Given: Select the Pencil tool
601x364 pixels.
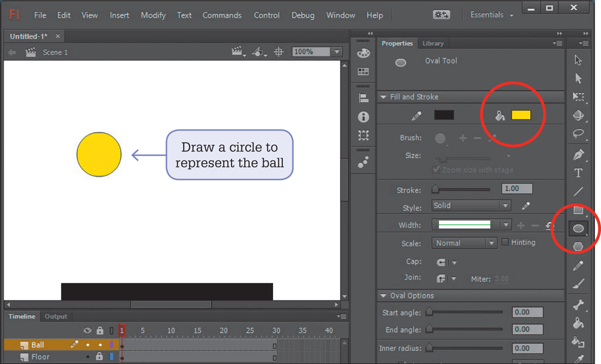Looking at the screenshot, I should (578, 265).
